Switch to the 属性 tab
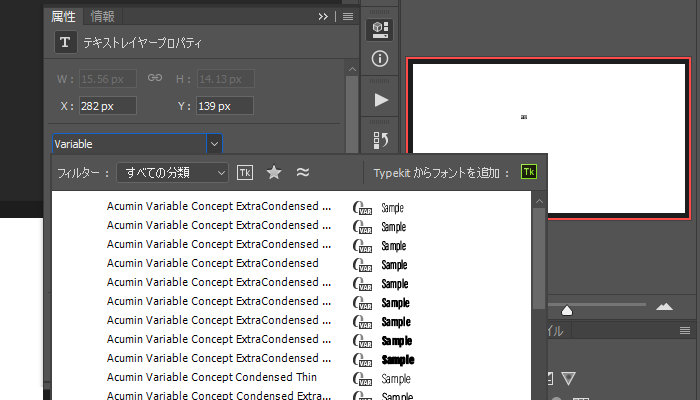 click(63, 17)
